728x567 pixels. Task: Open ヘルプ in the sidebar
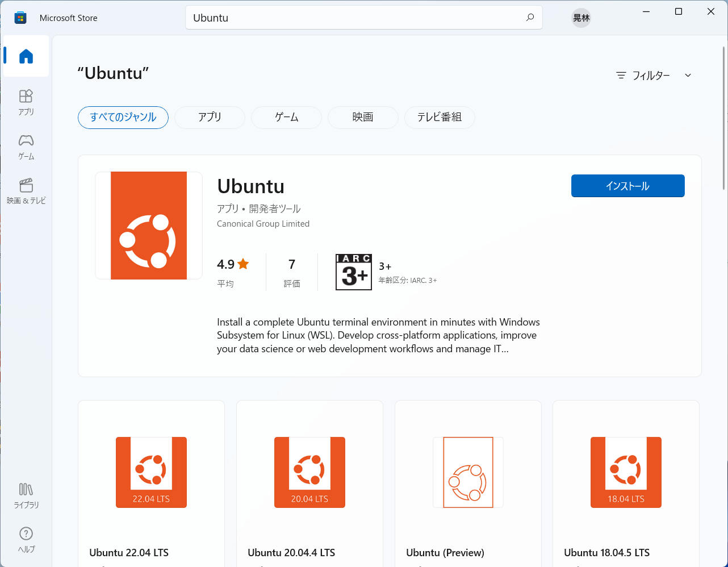pos(26,540)
